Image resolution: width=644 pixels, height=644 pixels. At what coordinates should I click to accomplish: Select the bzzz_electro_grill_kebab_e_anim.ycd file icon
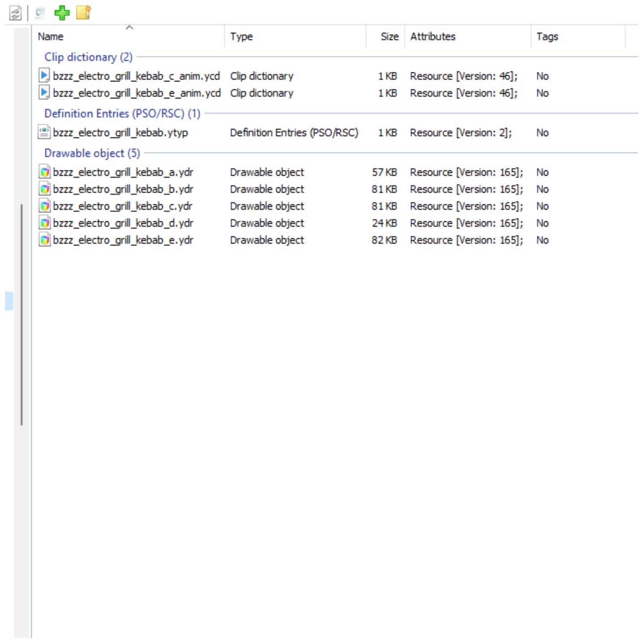[44, 93]
